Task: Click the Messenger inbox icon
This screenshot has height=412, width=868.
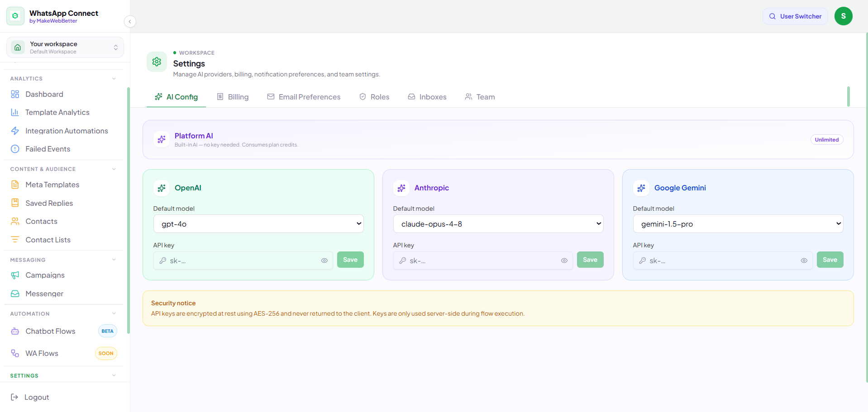Action: [15, 294]
